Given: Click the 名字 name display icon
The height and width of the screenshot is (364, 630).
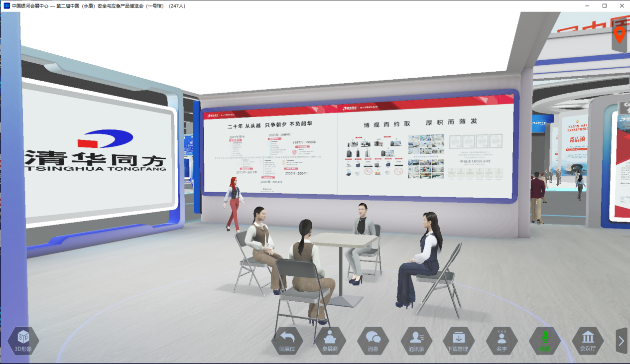Looking at the screenshot, I should point(502,341).
